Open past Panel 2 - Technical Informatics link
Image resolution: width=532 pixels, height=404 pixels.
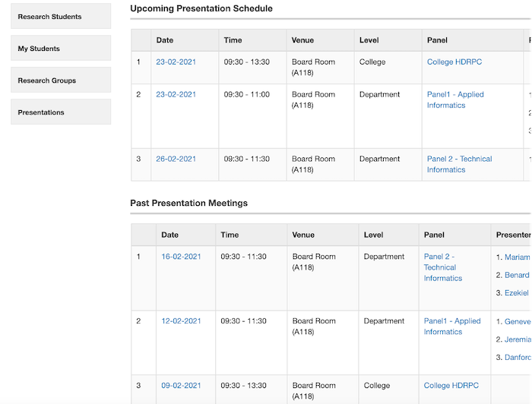coord(442,267)
